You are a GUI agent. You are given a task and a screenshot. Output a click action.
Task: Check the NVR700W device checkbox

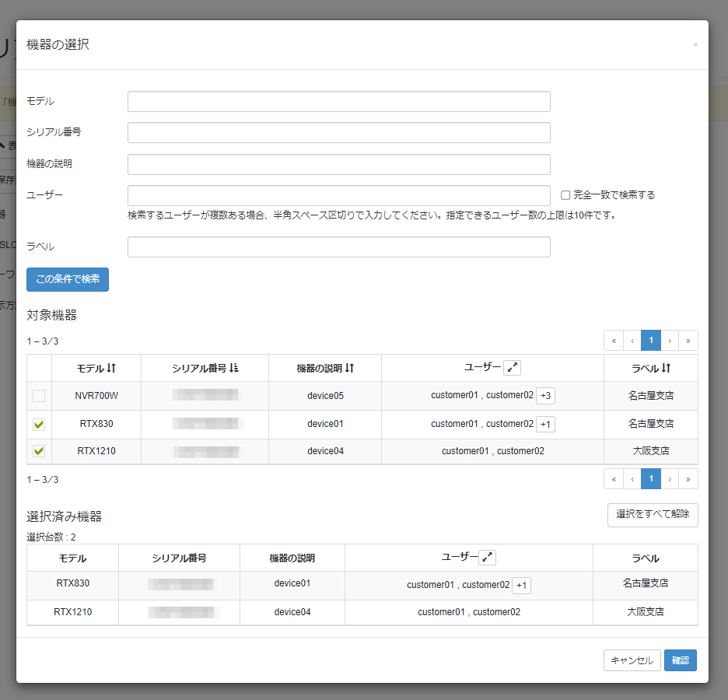coord(38,396)
